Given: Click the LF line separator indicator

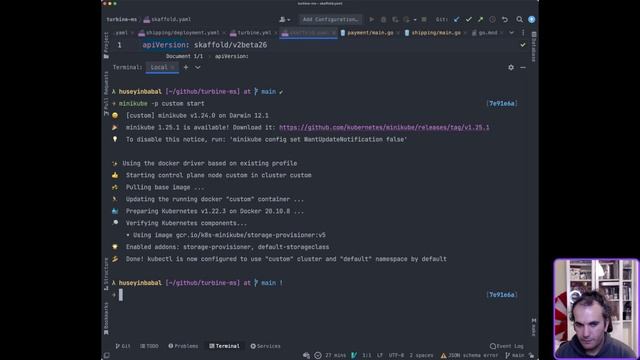Looking at the screenshot, I should tap(380, 356).
